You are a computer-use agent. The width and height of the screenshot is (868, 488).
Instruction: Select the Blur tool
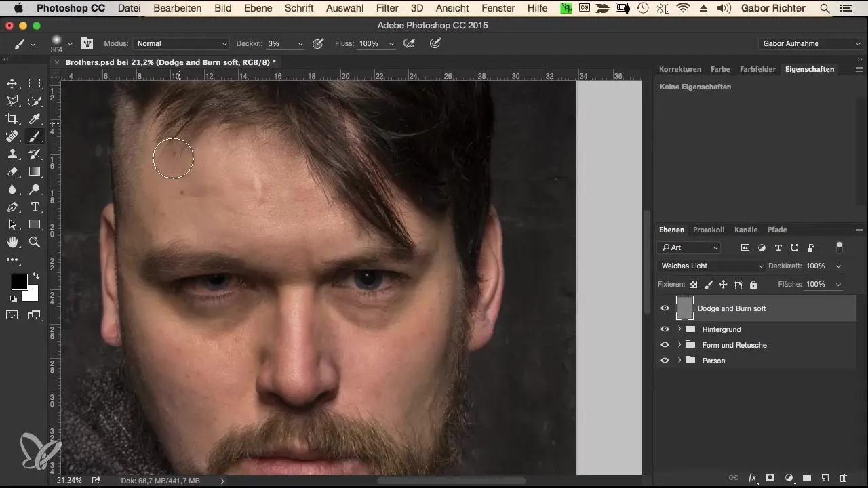(12, 189)
